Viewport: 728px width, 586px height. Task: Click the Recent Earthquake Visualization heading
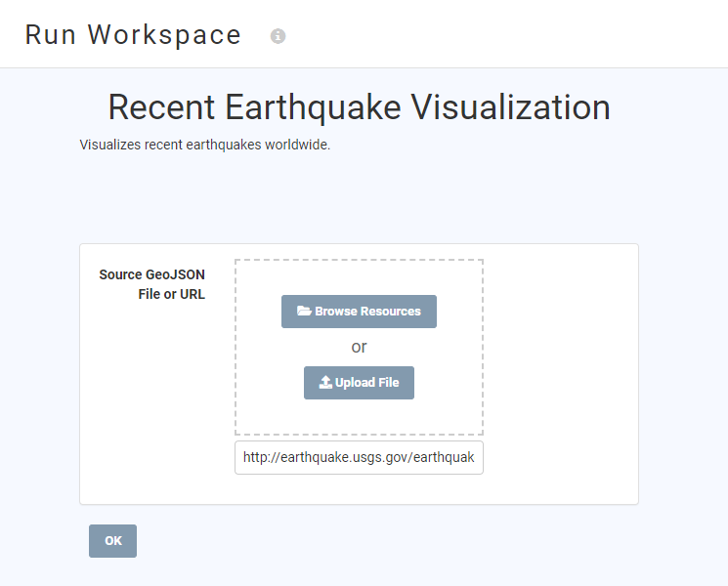tap(359, 107)
